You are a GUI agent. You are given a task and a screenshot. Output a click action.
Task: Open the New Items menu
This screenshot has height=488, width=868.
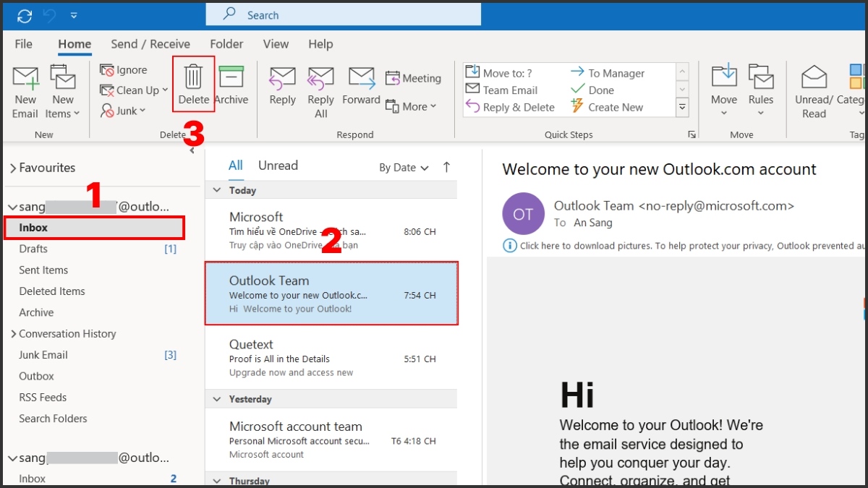[62, 92]
